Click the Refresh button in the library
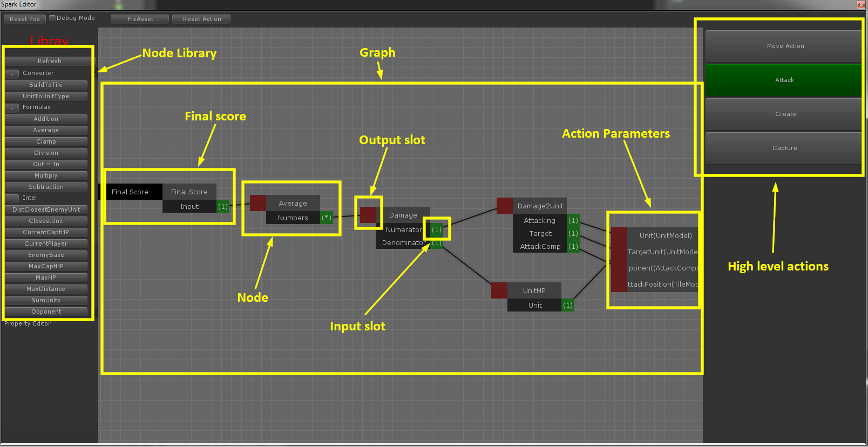This screenshot has height=447, width=868. click(x=49, y=61)
